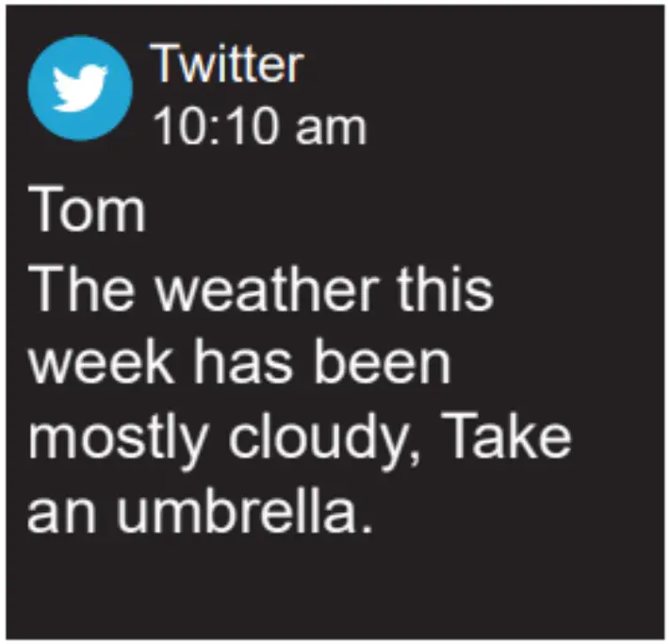Viewport: 669px width, 644px height.
Task: Click the line 'week has been'
Action: point(239,362)
